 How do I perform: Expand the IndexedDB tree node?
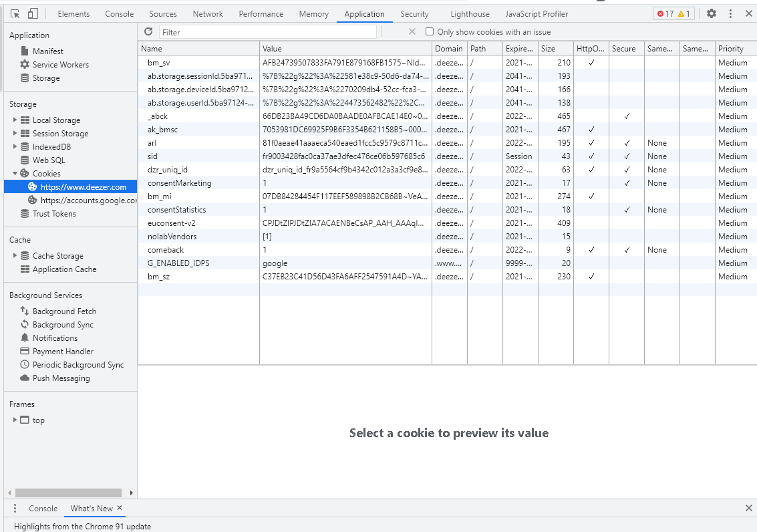click(15, 147)
